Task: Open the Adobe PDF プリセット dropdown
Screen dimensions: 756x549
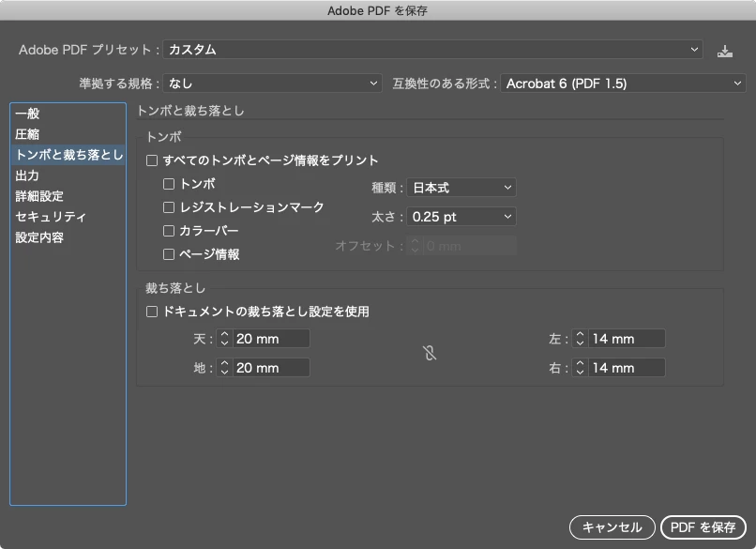Action: coord(433,50)
